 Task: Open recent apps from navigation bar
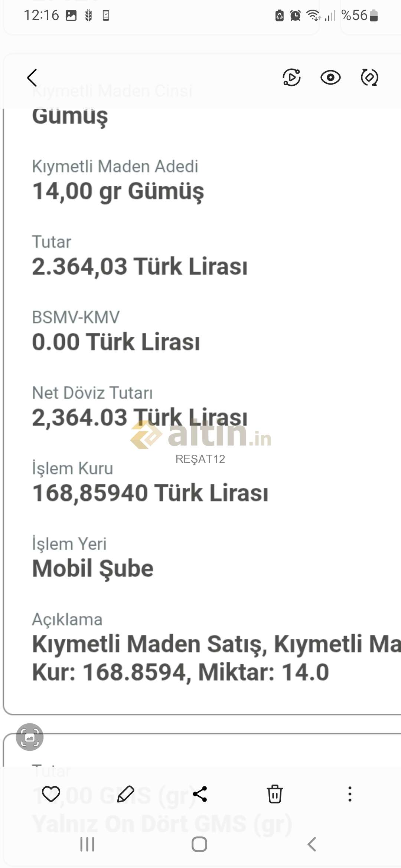coord(87,844)
